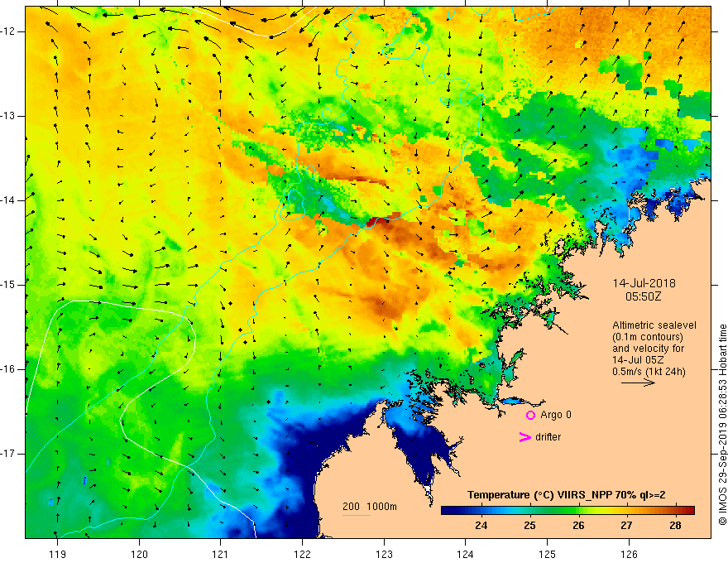Click the temperature colorbar at 24 degrees

pos(481,511)
